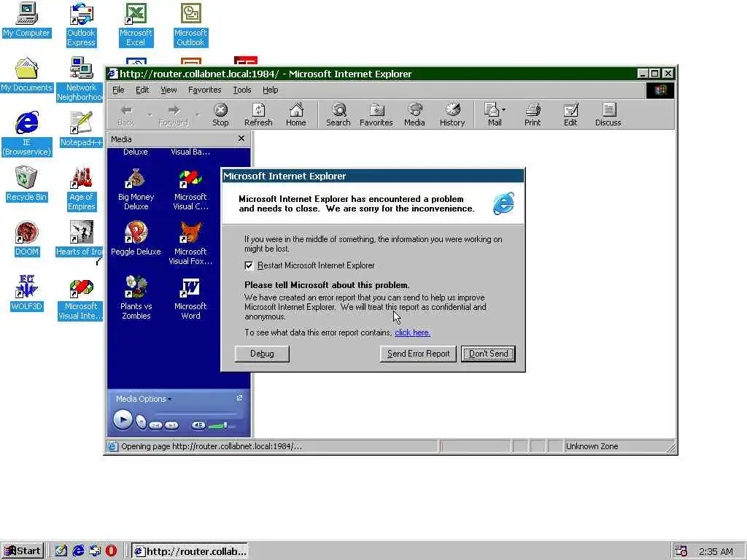Screen dimensions: 747x560
Task: Skip to previous media track
Action: (x=155, y=425)
